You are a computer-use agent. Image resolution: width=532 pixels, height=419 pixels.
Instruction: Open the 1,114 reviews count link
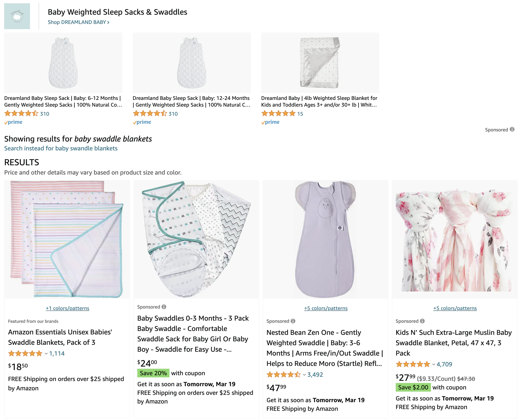(57, 353)
